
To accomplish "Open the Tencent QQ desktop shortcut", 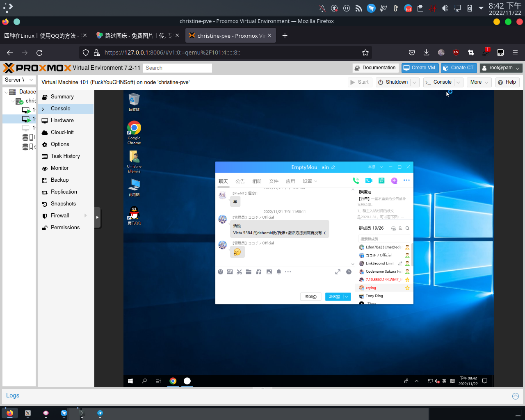I will pos(134,215).
